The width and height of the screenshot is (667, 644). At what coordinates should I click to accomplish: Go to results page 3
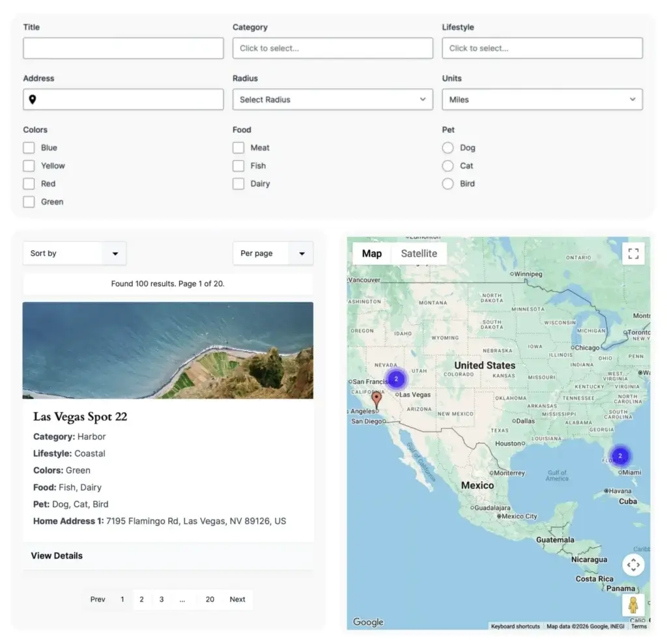pyautogui.click(x=162, y=599)
